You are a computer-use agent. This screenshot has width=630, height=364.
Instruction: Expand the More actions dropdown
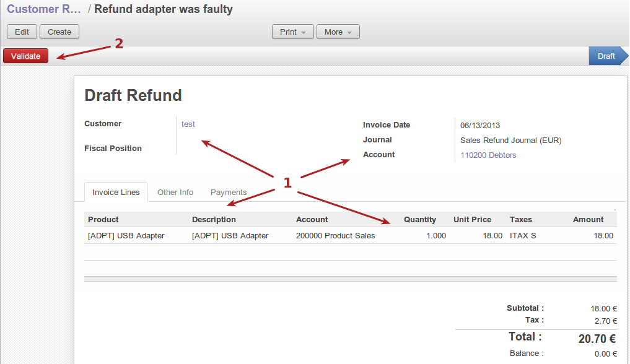coord(338,32)
